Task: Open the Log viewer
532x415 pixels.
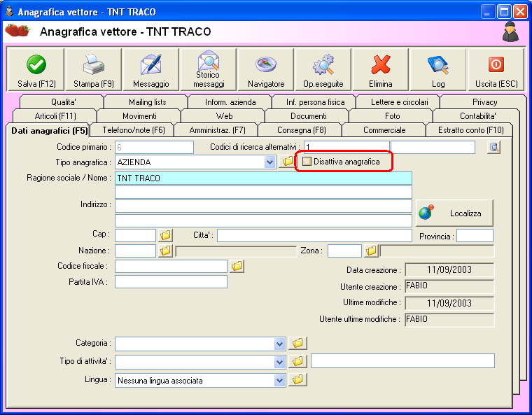Action: pyautogui.click(x=438, y=70)
